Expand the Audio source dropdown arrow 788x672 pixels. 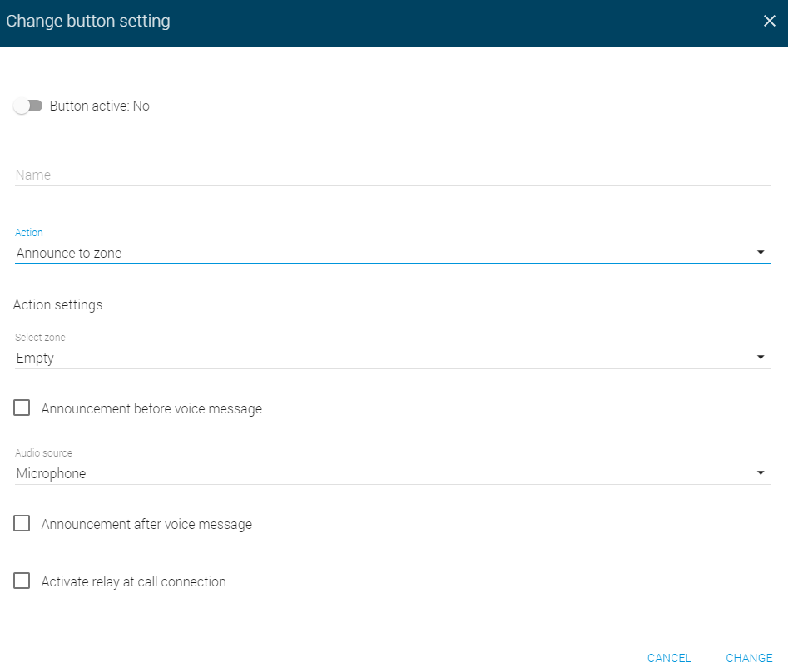pyautogui.click(x=761, y=472)
